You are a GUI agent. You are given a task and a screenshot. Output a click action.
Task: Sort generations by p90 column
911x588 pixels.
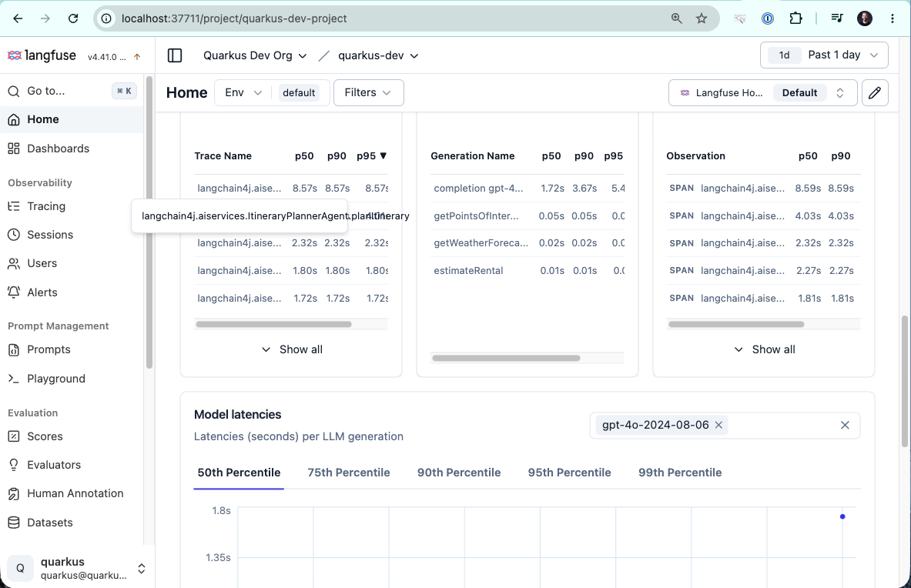(584, 156)
